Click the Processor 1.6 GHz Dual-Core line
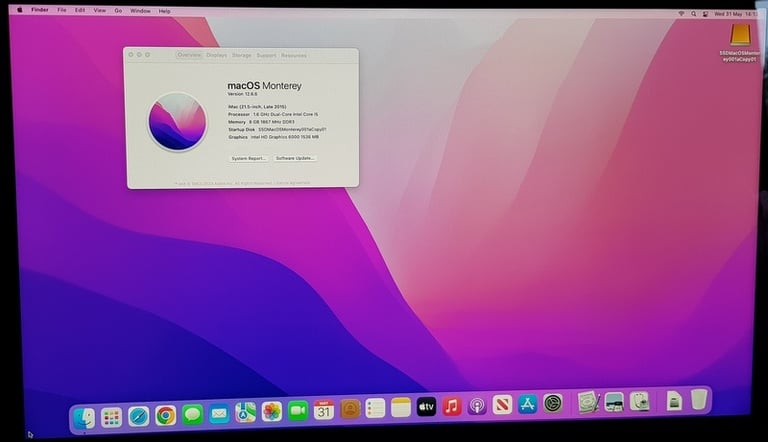The width and height of the screenshot is (768, 442). pyautogui.click(x=273, y=114)
